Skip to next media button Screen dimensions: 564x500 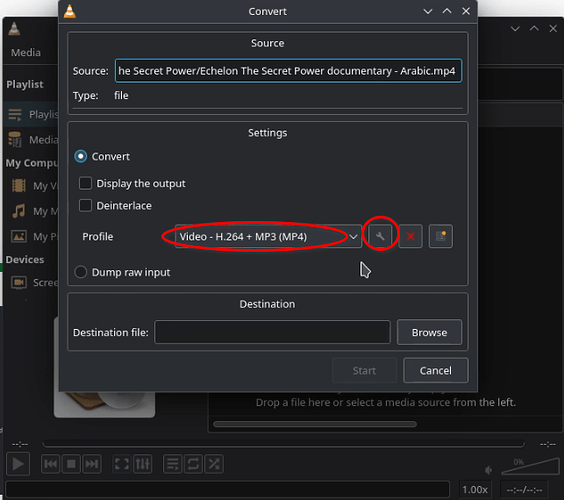pyautogui.click(x=91, y=464)
